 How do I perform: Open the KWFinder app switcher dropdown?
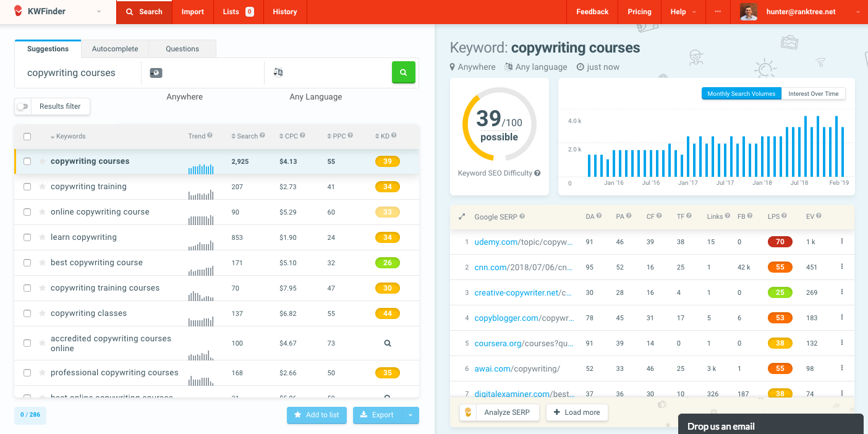point(99,12)
